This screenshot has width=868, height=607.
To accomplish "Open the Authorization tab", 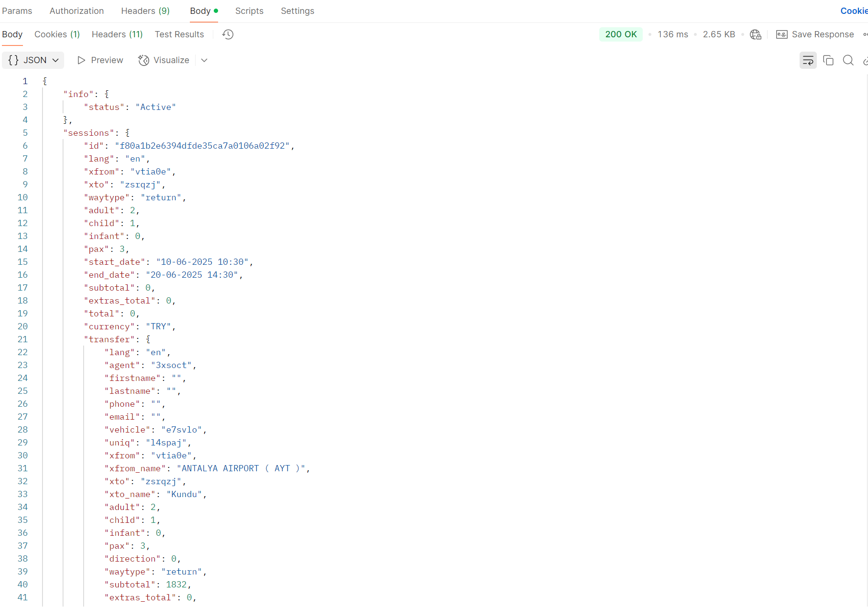I will pyautogui.click(x=77, y=11).
